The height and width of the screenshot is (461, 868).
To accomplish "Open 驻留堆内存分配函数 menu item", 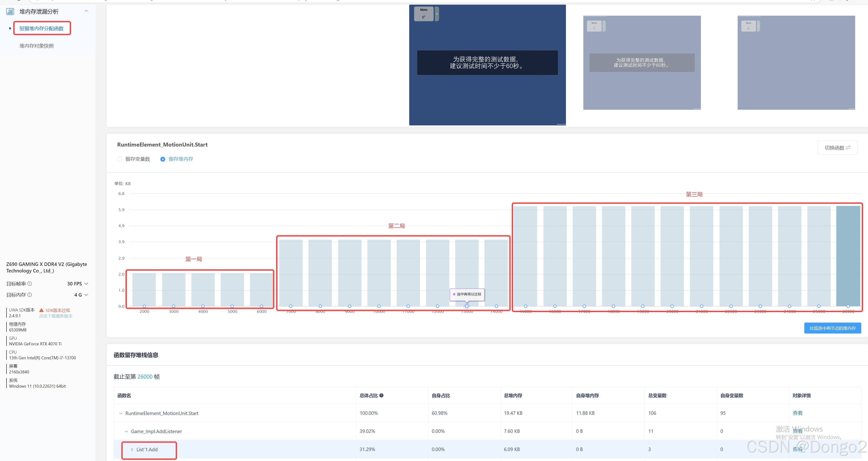I will (41, 28).
